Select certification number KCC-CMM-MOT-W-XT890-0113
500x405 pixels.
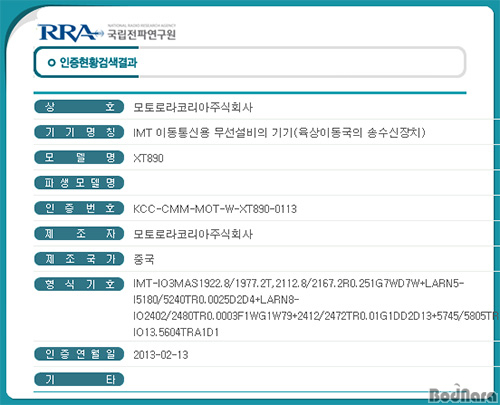pyautogui.click(x=215, y=209)
